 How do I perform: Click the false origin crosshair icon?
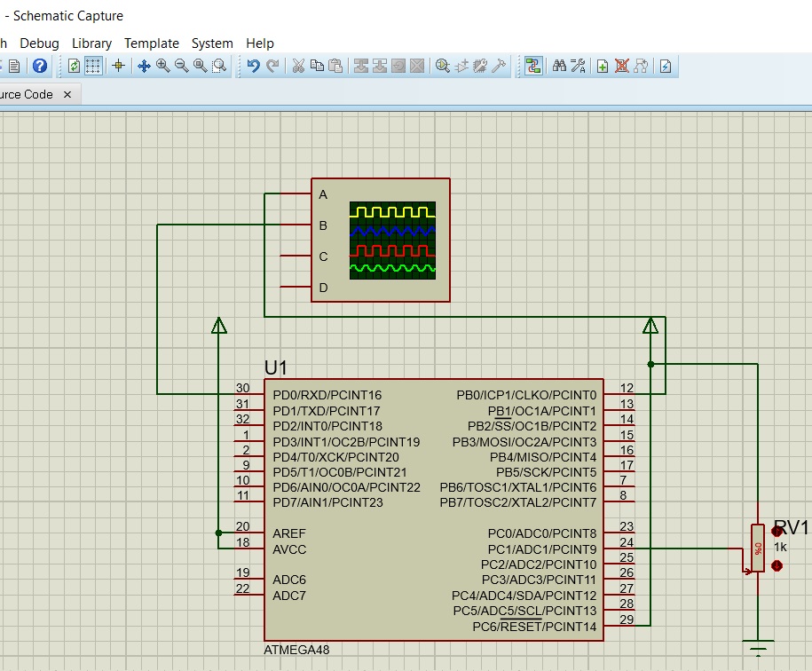tap(118, 66)
